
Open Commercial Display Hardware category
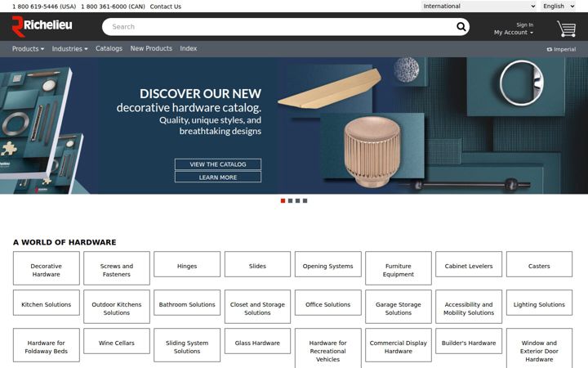pos(399,345)
